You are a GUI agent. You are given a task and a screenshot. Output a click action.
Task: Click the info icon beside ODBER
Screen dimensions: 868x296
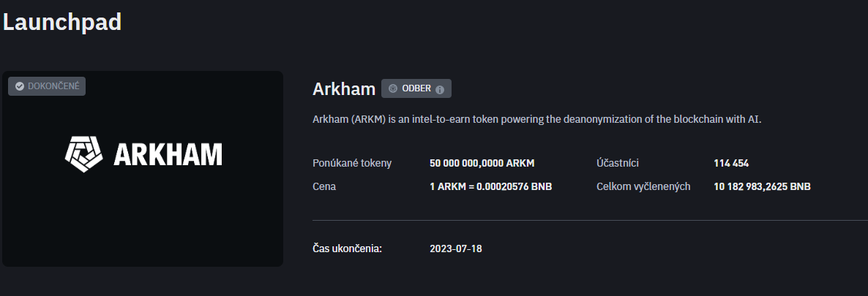(440, 89)
